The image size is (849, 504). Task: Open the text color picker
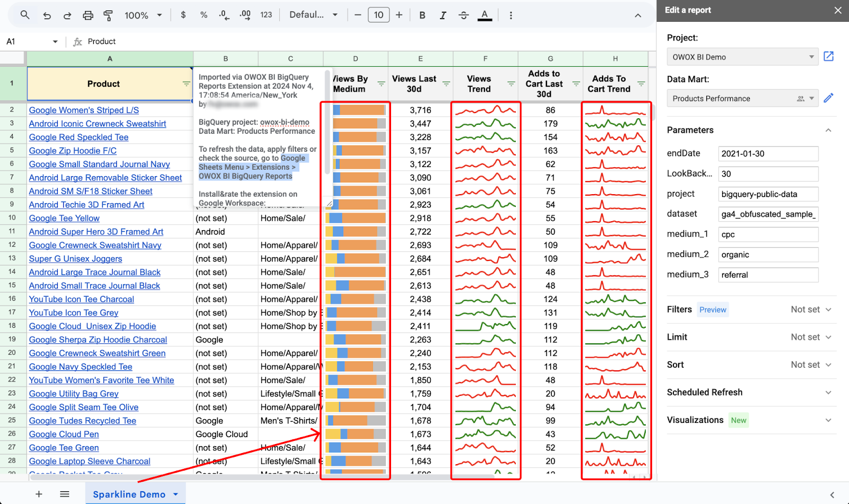[484, 15]
